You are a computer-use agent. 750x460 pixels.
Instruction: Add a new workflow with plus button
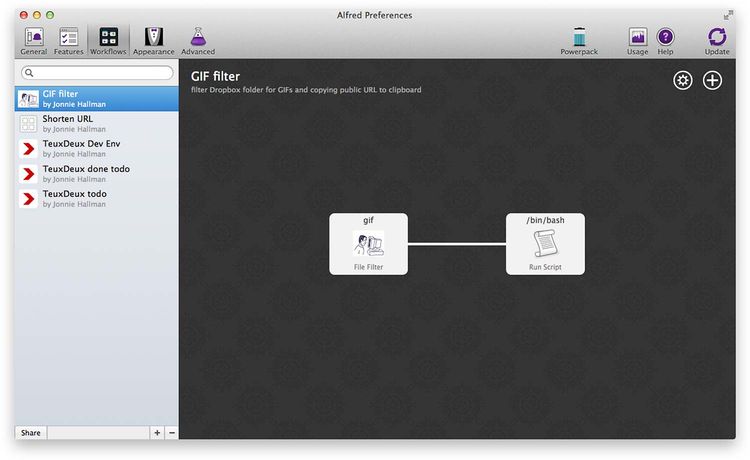tap(157, 433)
